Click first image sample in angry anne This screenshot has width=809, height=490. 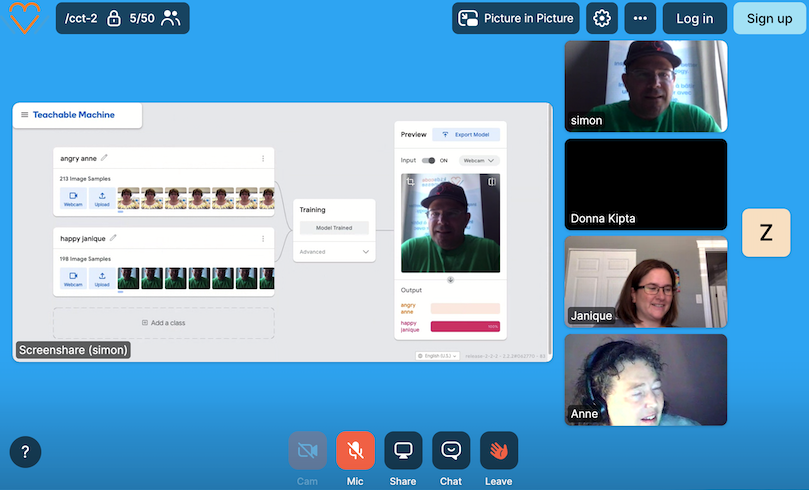[128, 198]
